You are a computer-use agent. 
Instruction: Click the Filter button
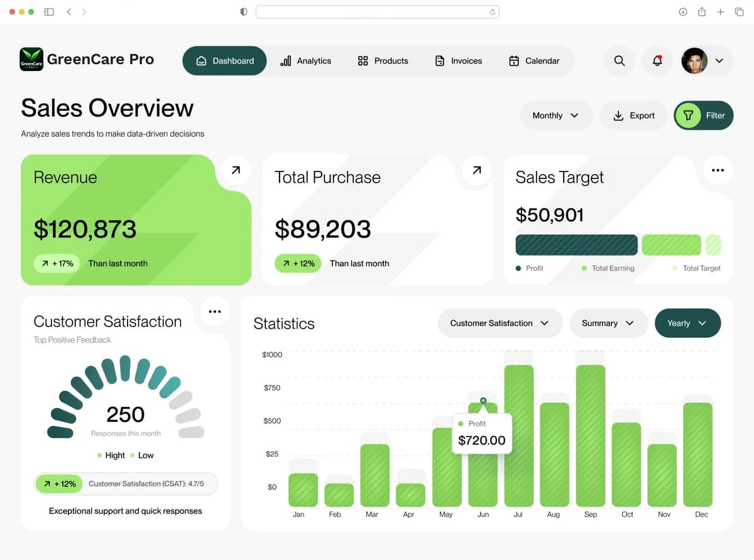pyautogui.click(x=703, y=116)
